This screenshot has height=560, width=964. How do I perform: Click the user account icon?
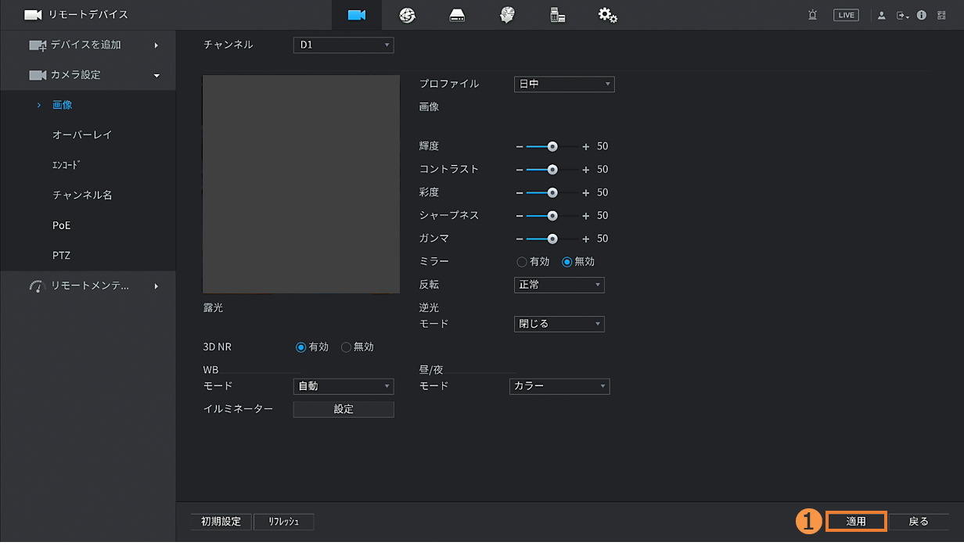click(882, 15)
